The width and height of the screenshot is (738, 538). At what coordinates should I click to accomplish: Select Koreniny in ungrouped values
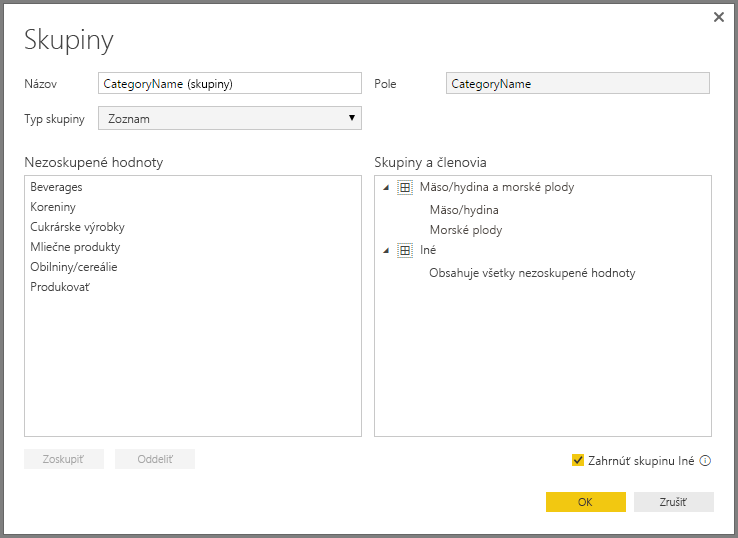53,207
